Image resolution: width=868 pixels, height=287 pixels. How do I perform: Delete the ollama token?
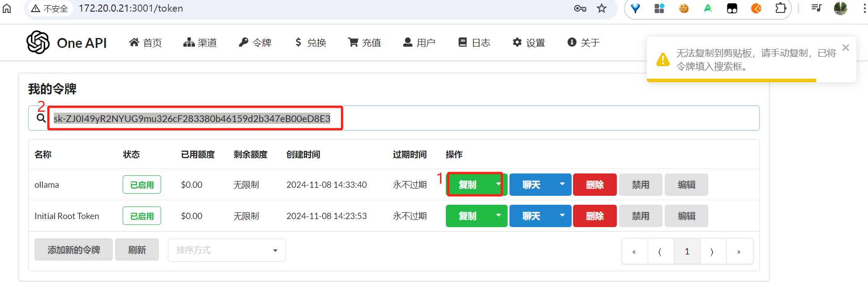pos(595,185)
